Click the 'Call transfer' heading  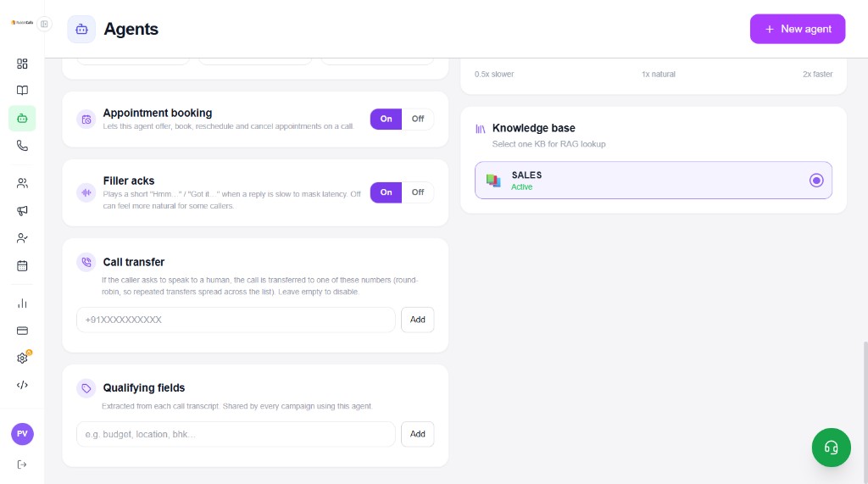point(133,262)
